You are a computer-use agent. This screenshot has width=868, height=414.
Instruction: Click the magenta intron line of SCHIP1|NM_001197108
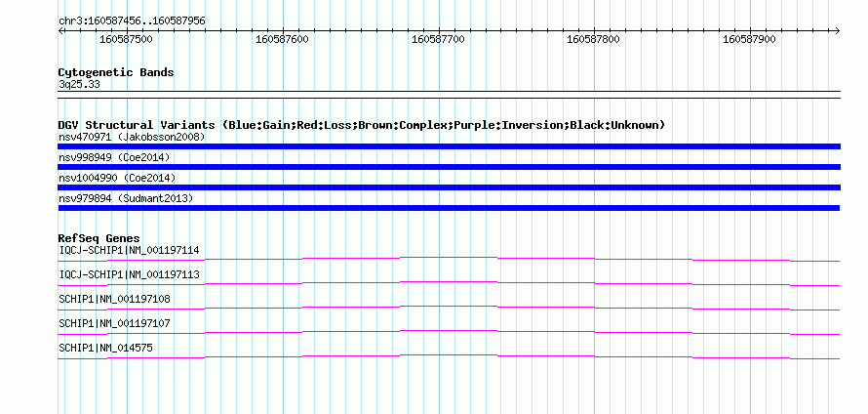tap(449, 309)
